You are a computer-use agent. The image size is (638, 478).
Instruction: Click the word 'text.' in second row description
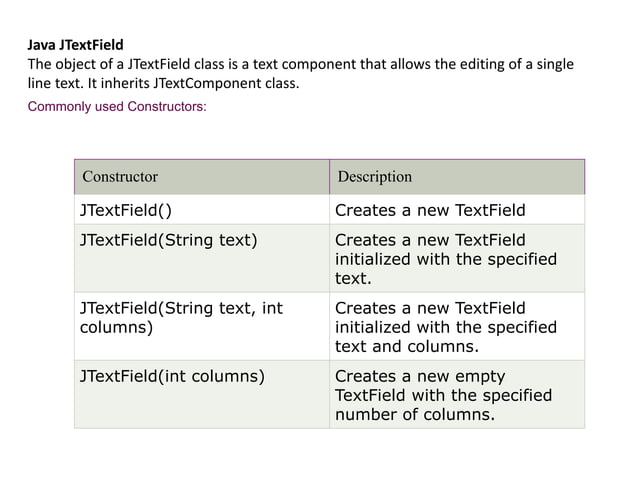(x=353, y=278)
